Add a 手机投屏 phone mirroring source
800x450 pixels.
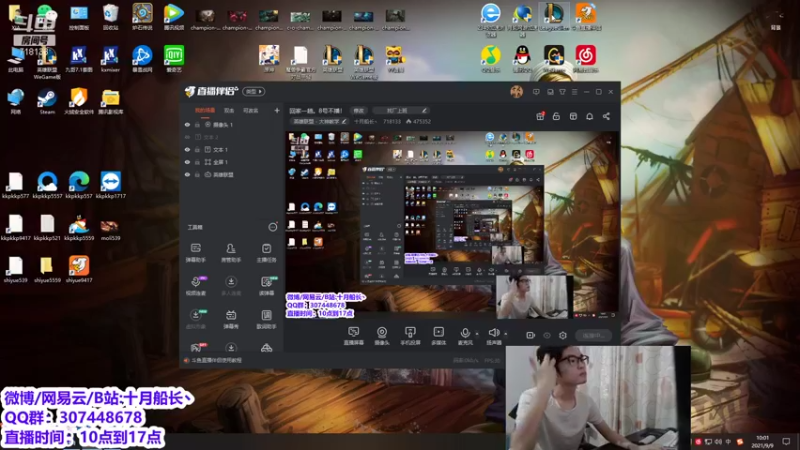tap(410, 336)
